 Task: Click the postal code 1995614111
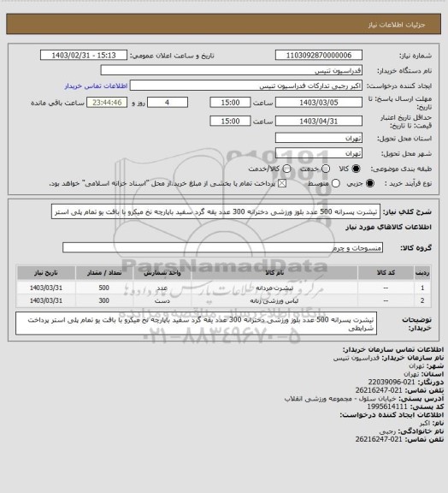(387, 407)
